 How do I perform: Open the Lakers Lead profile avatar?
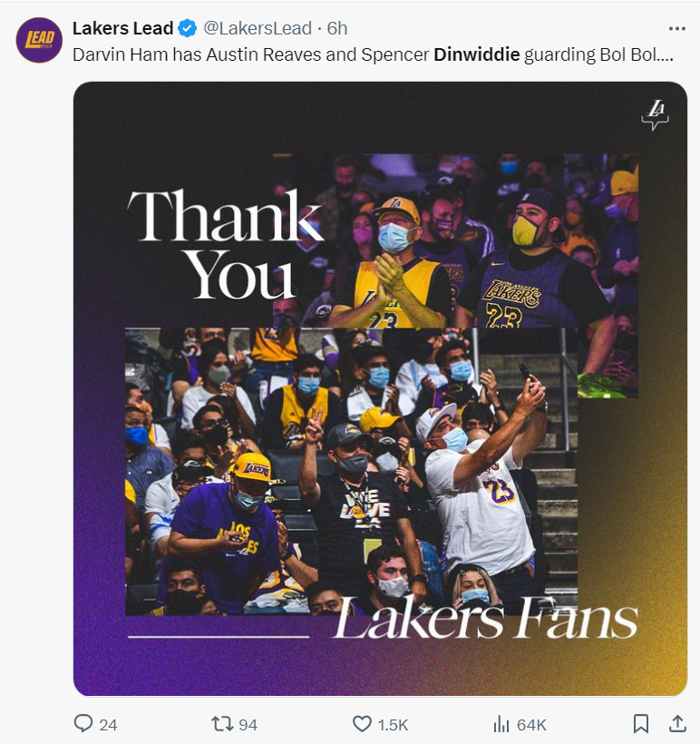tap(39, 40)
